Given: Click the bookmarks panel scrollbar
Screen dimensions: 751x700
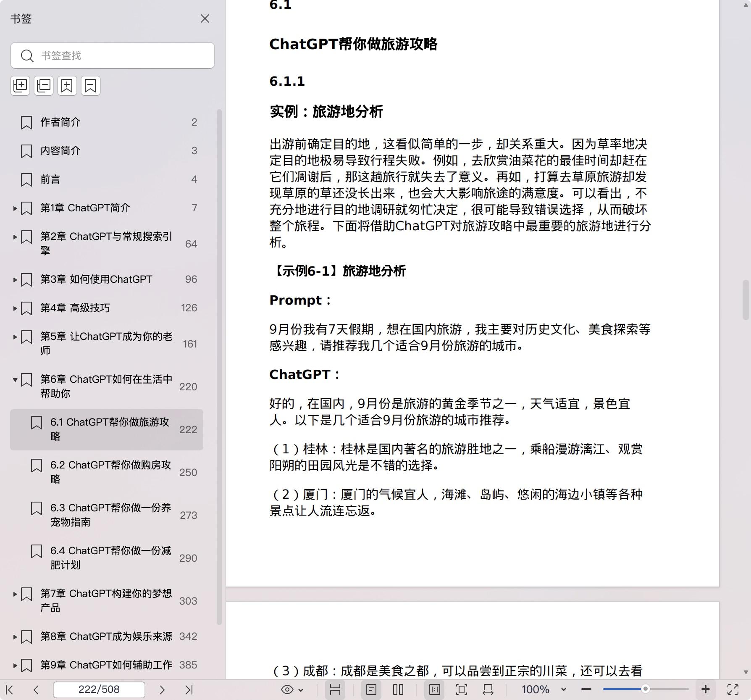Looking at the screenshot, I should click(219, 368).
